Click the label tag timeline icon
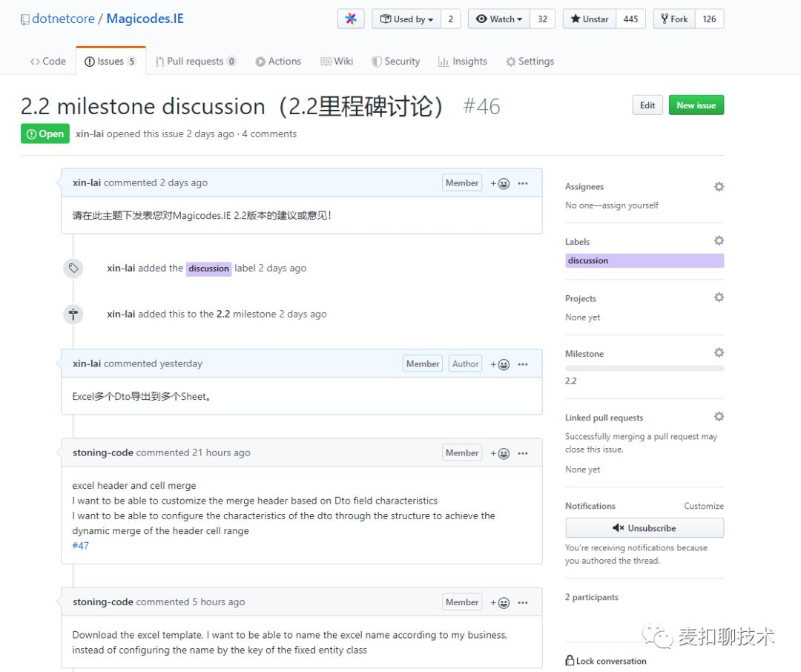The image size is (801, 672). 73,269
